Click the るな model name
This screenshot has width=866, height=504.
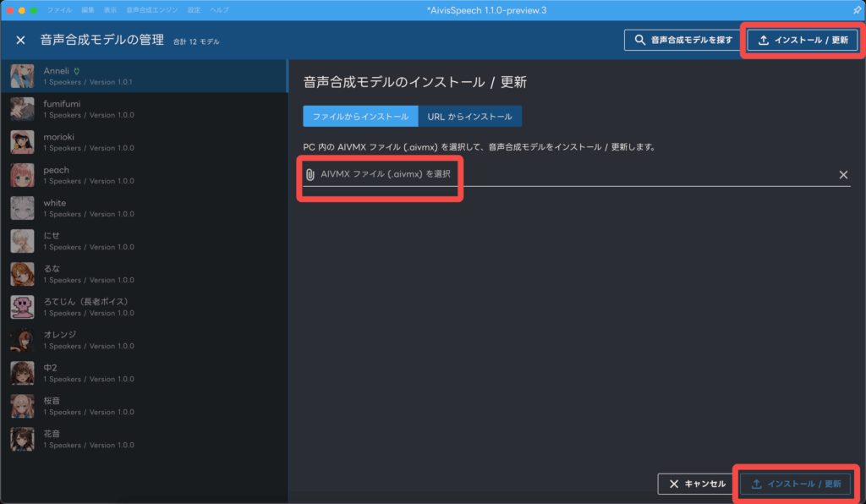pos(52,269)
